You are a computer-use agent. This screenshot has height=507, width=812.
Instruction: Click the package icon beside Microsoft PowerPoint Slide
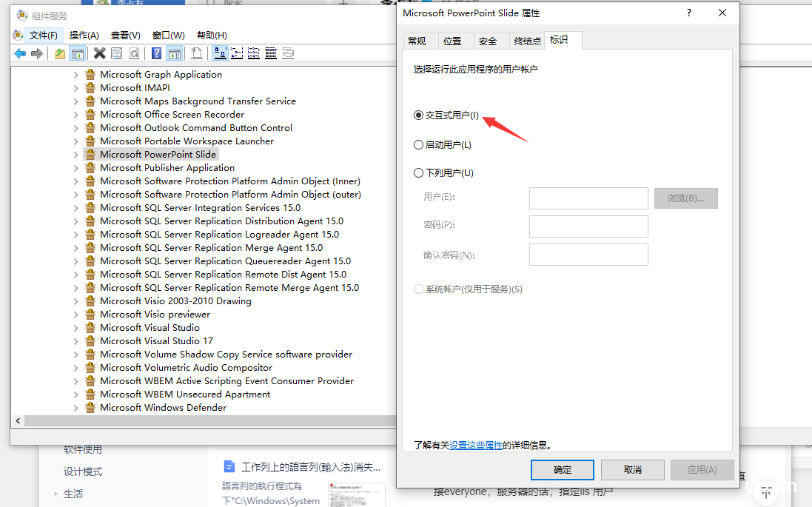tap(90, 155)
